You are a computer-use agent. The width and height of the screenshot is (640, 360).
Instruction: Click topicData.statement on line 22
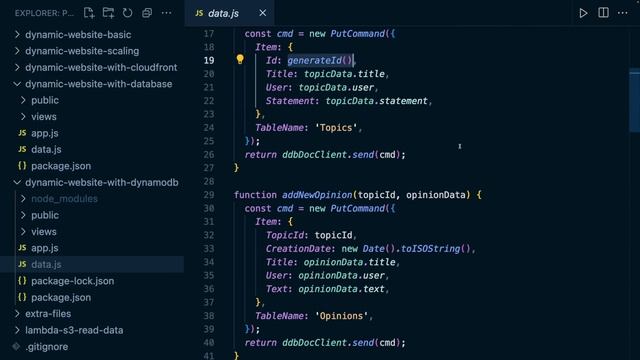pos(376,101)
